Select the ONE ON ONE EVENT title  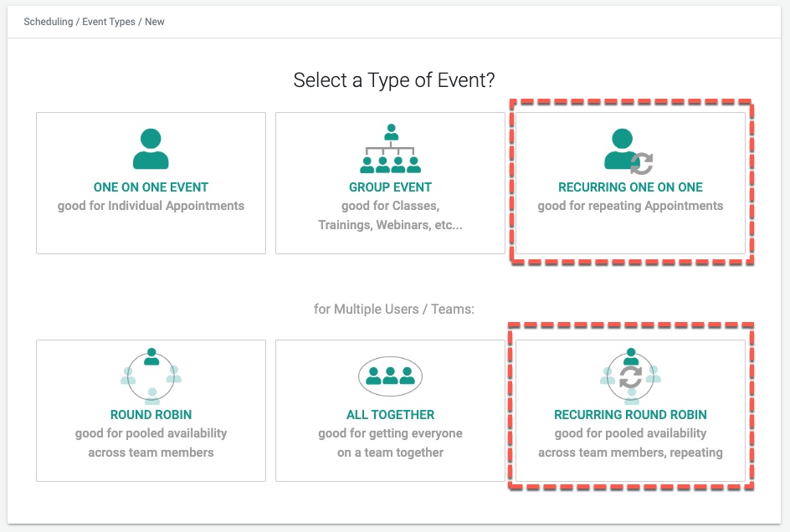coord(151,187)
